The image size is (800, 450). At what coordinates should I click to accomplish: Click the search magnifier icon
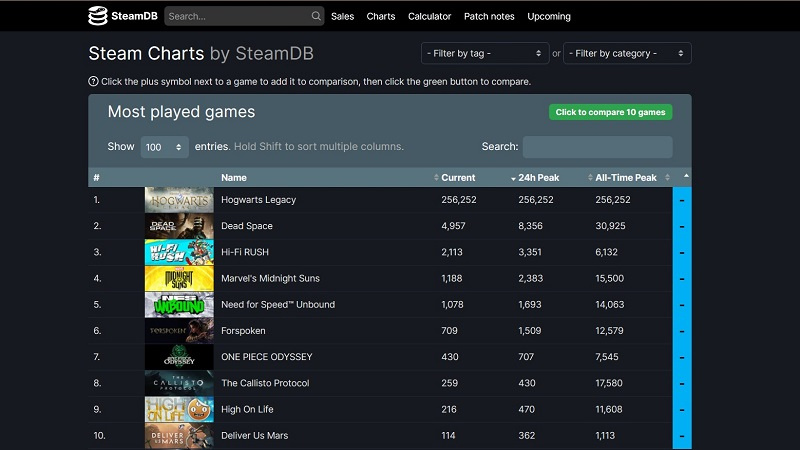click(x=316, y=16)
